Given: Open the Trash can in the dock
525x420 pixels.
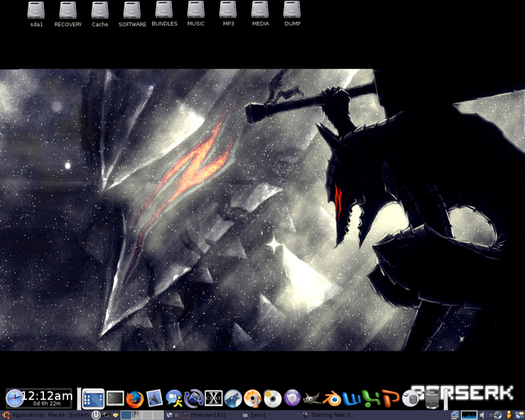Looking at the screenshot, I should (x=432, y=398).
